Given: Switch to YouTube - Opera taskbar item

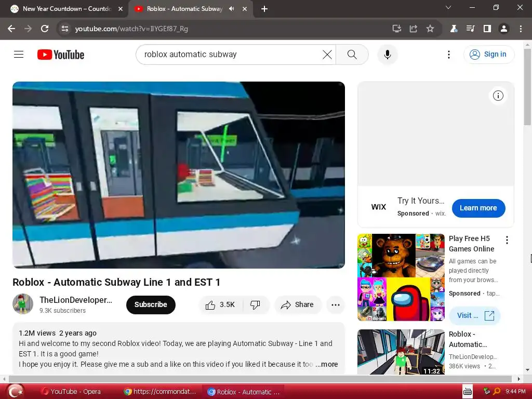Looking at the screenshot, I should (71, 392).
